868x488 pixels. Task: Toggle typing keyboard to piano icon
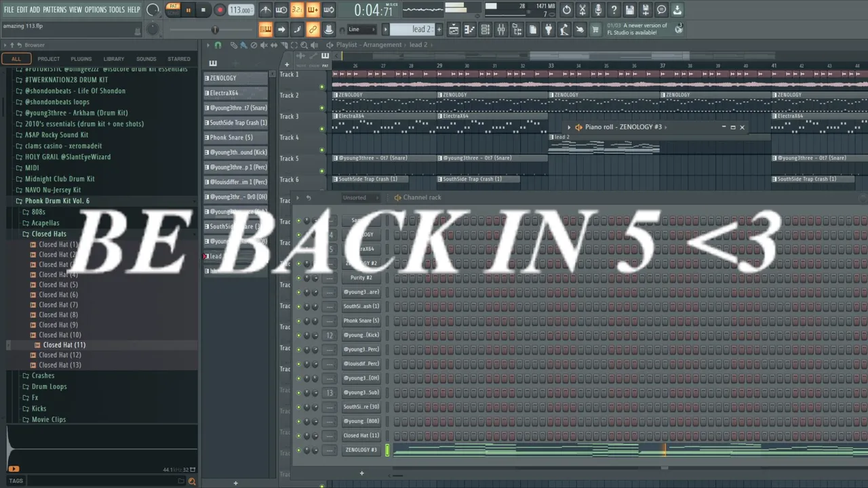pos(265,29)
